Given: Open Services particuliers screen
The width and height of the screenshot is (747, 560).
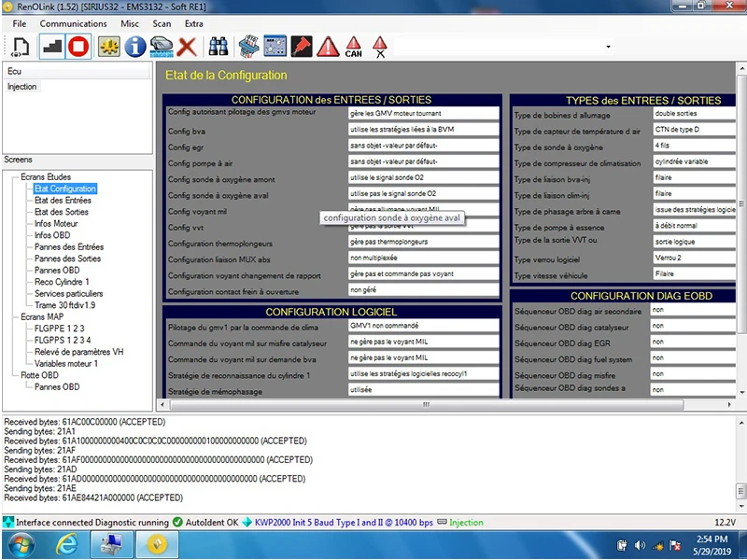Looking at the screenshot, I should pyautogui.click(x=68, y=293).
